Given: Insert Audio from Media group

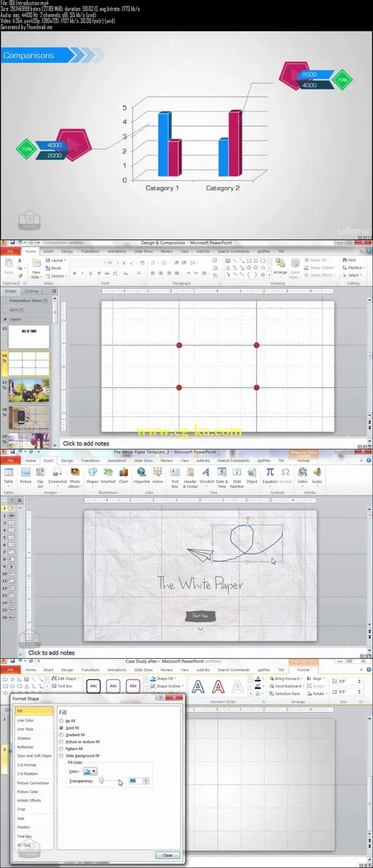Looking at the screenshot, I should click(x=317, y=477).
